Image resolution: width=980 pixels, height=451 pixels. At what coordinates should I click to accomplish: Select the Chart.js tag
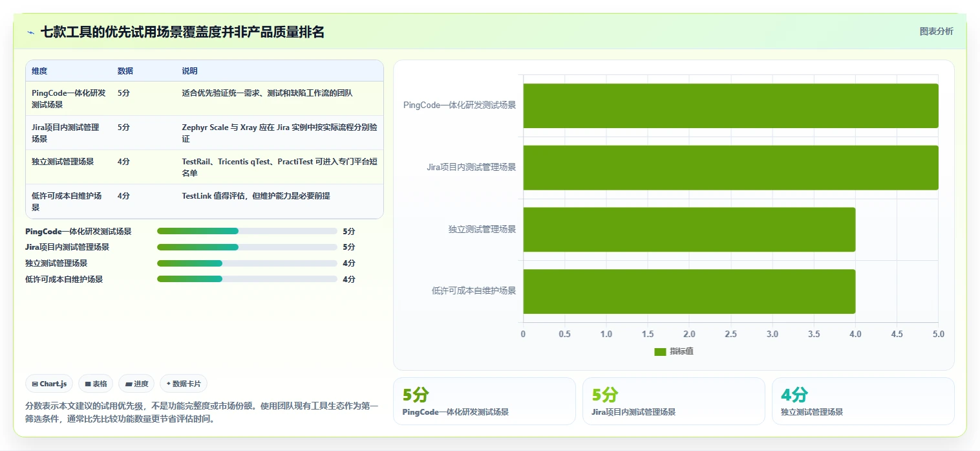[50, 384]
